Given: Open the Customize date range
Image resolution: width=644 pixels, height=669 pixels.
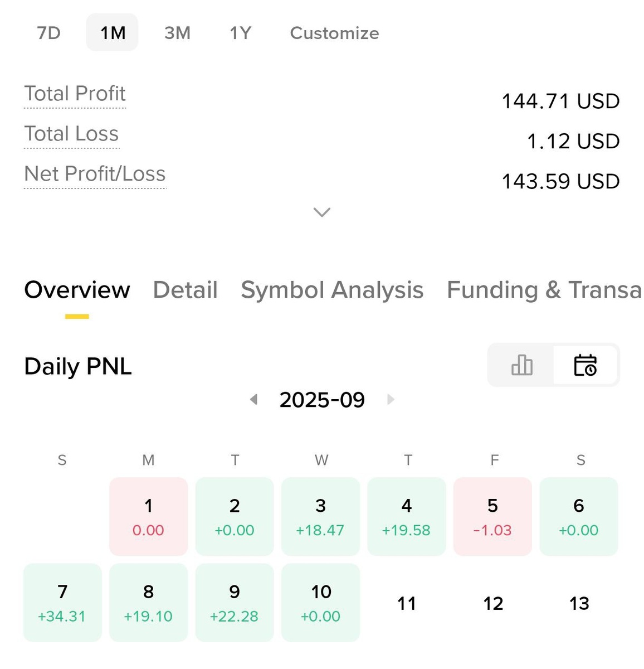Looking at the screenshot, I should click(x=334, y=33).
